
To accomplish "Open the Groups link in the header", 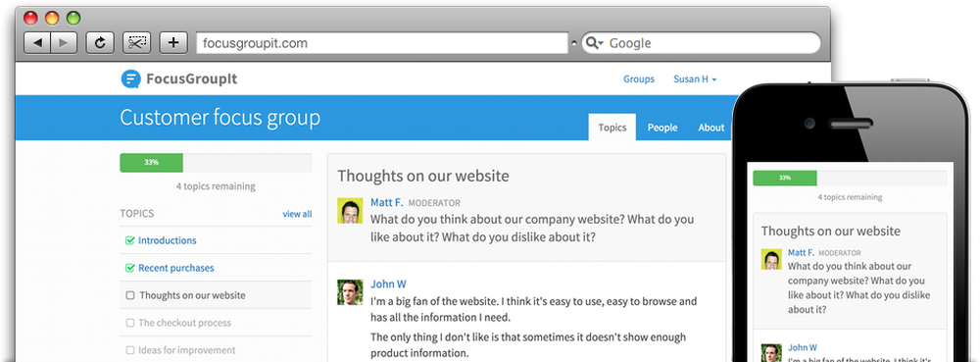I will click(x=639, y=78).
